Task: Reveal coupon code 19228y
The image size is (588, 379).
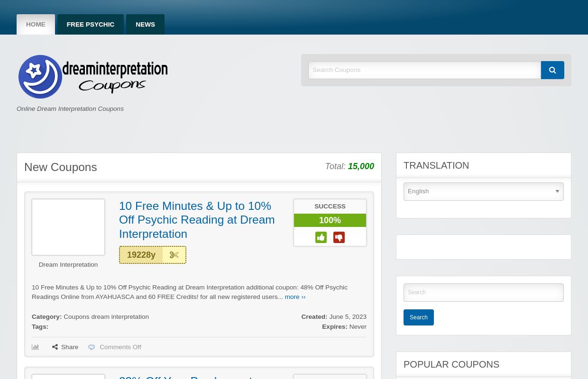Action: (x=153, y=255)
